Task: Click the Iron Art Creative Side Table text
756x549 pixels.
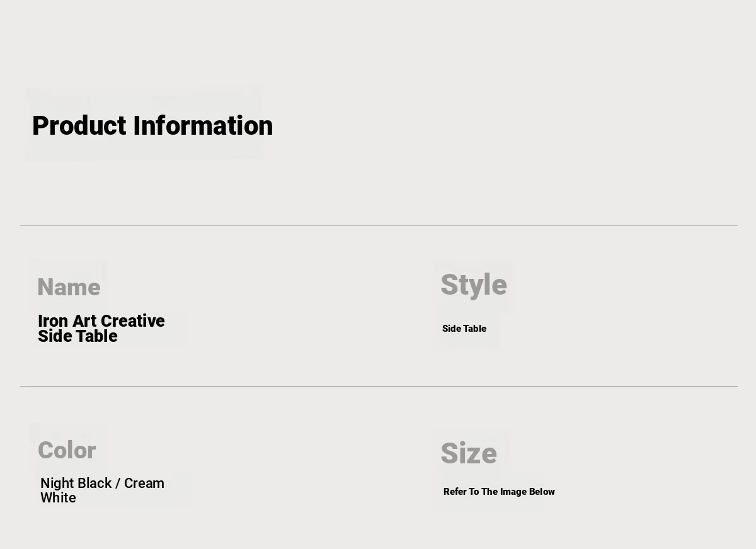Action: (x=101, y=328)
